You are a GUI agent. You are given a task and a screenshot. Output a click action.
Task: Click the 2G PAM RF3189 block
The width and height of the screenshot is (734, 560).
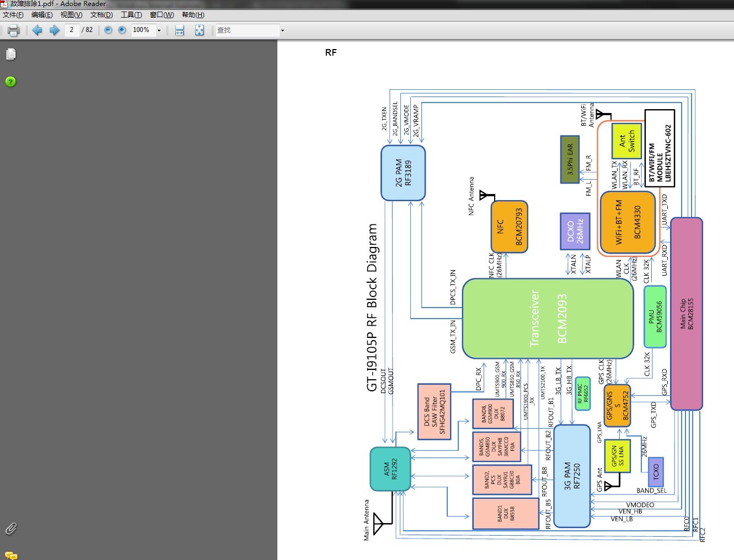tap(403, 173)
